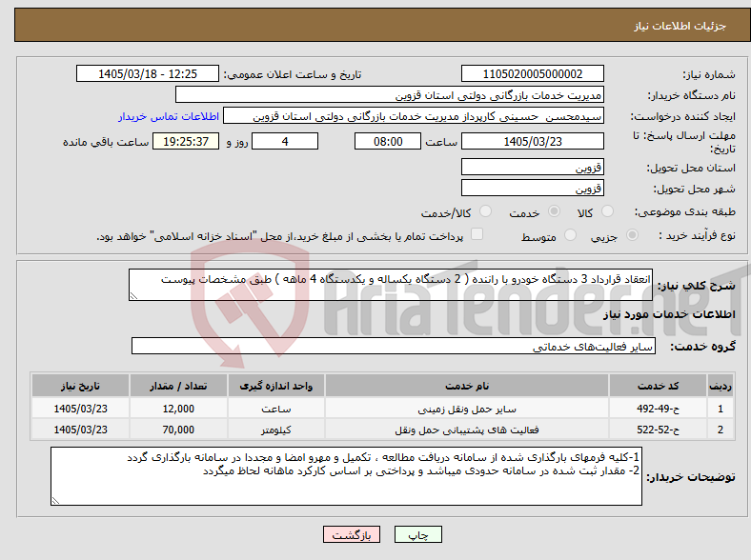Click the date cell in the کیلومتر row
Image resolution: width=751 pixels, height=560 pixels.
(x=80, y=430)
